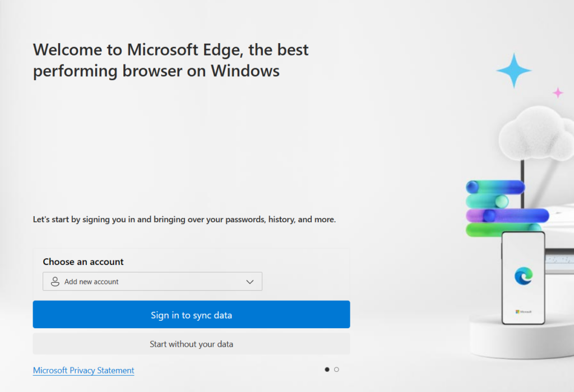Screen dimensions: 574x392
Task: Switch to second page indicator dot
Action: [336, 370]
